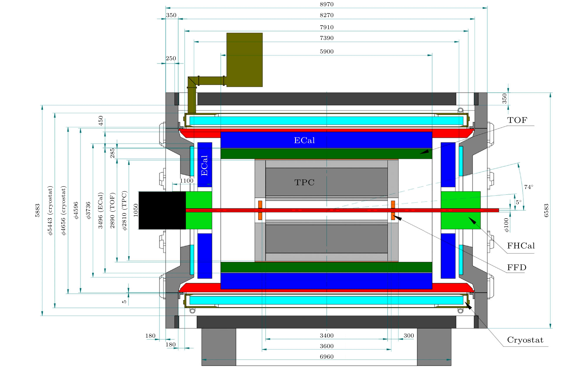The width and height of the screenshot is (588, 368).
Task: Click the TPC label in the gray chamber
Action: (x=304, y=183)
